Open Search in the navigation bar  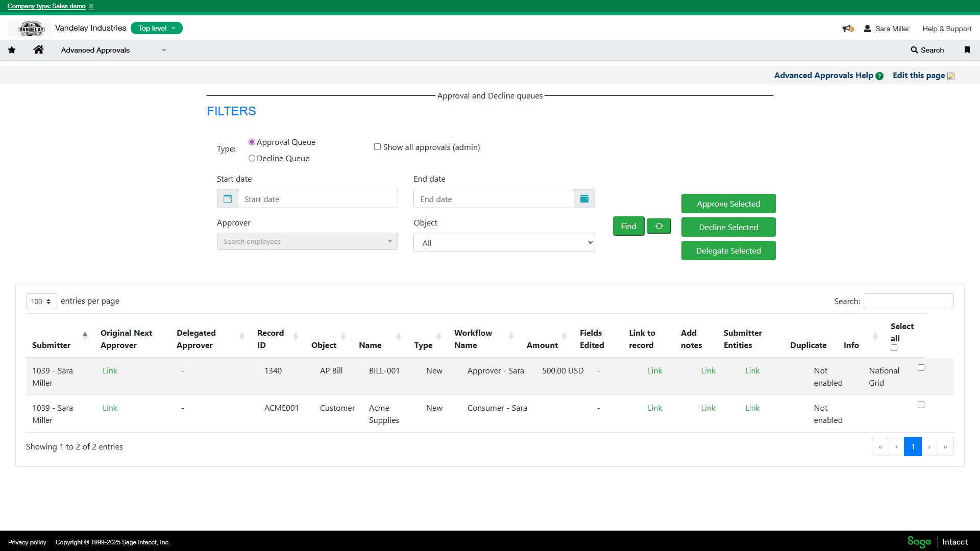(927, 50)
